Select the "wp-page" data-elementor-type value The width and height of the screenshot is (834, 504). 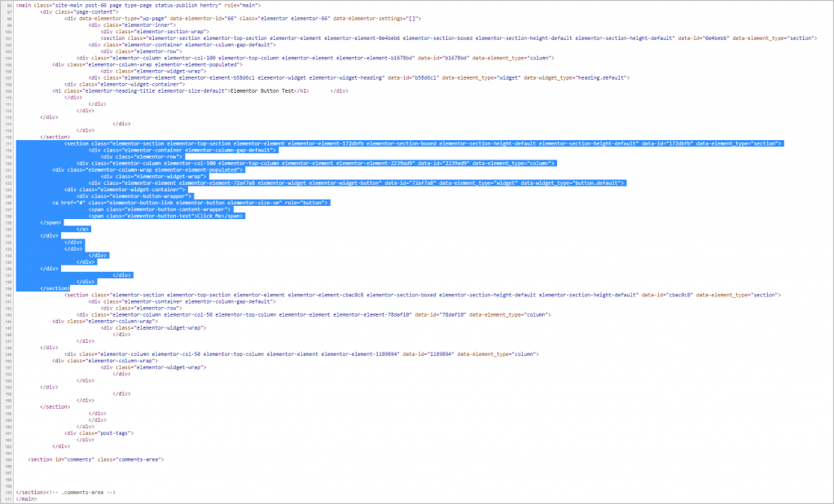tap(151, 19)
